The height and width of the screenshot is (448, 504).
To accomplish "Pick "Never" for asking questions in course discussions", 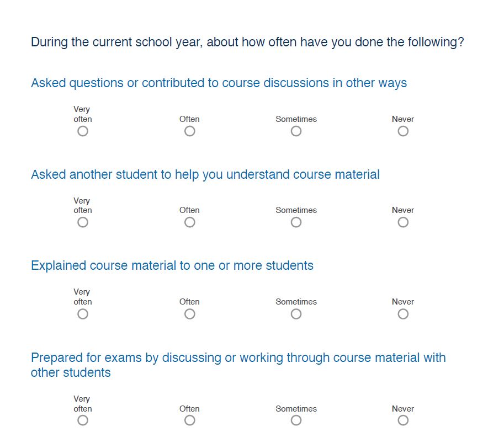I will [x=403, y=131].
